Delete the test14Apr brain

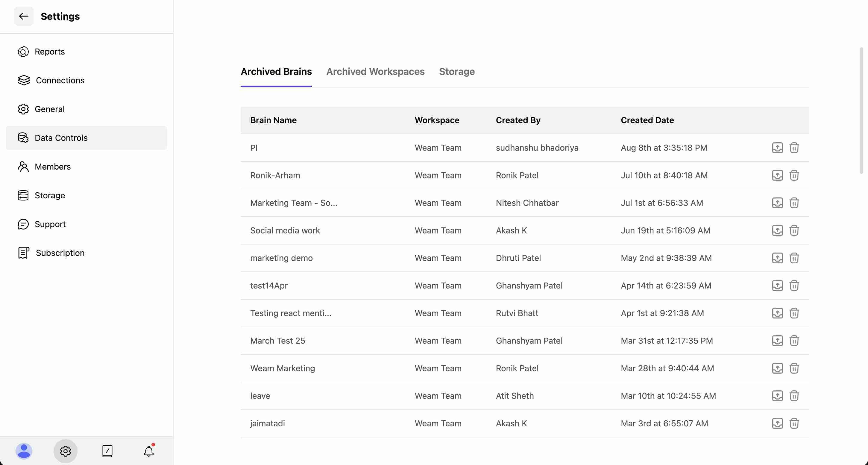[x=794, y=286]
